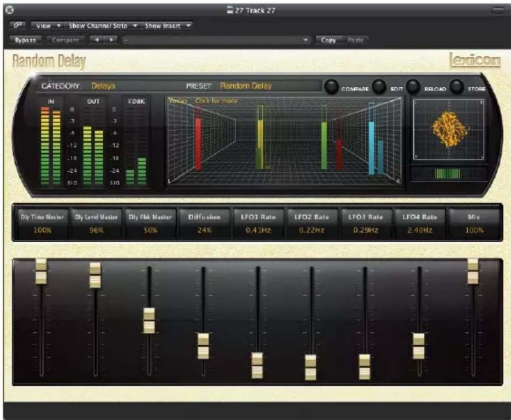Click the LFO1 Rate fader handle
The width and height of the screenshot is (511, 420).
click(258, 365)
